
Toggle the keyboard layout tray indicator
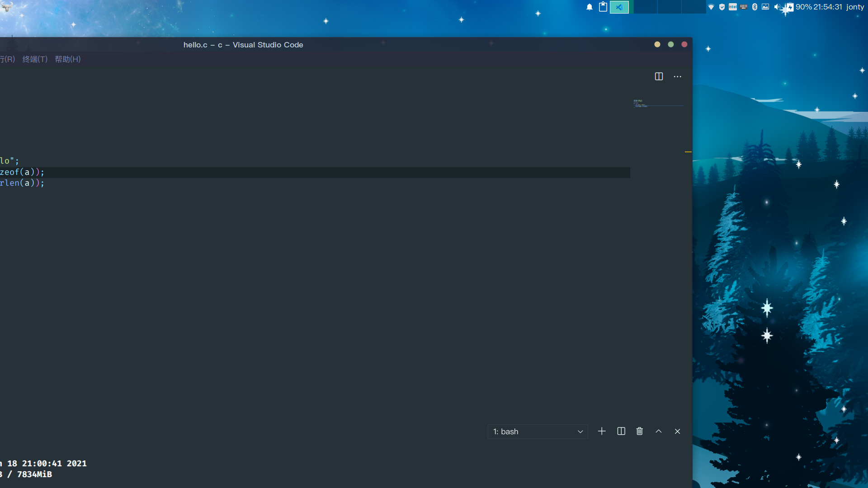[744, 7]
